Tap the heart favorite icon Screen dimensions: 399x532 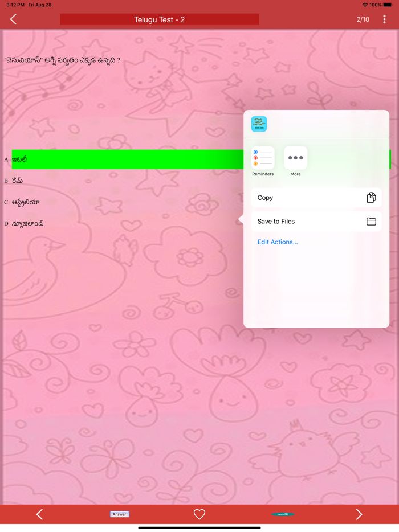click(x=199, y=514)
